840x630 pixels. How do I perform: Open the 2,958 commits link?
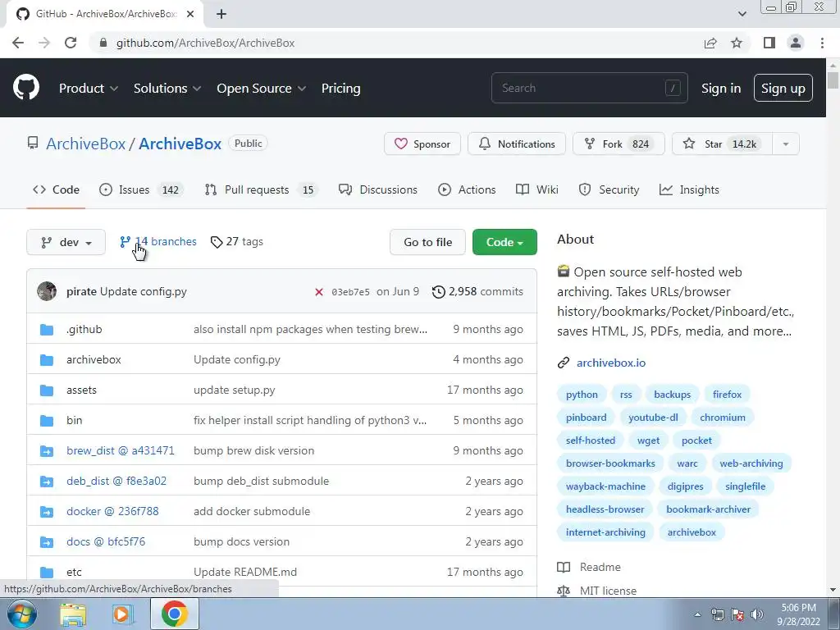click(x=478, y=291)
